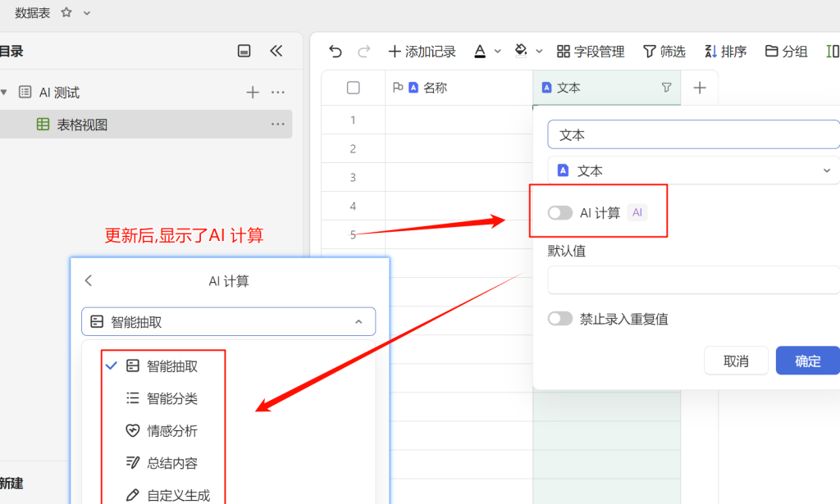Choose 情感分析 option in the list
Viewport: 840px width, 504px height.
pyautogui.click(x=172, y=431)
